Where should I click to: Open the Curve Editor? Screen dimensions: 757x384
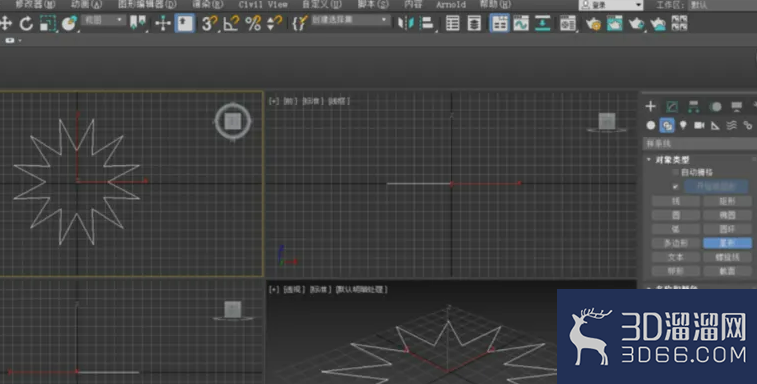coord(521,23)
